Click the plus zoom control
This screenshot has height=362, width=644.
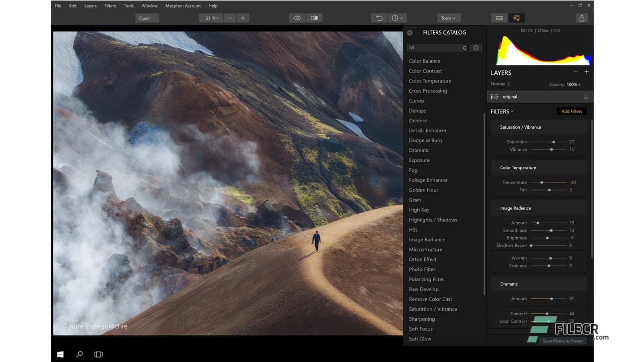[x=243, y=18]
